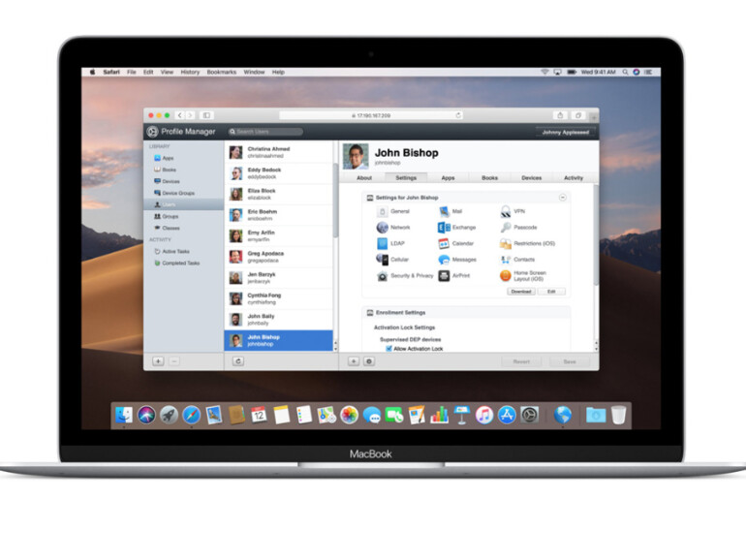Toggle Allow Activation Lock checkbox

coord(389,349)
